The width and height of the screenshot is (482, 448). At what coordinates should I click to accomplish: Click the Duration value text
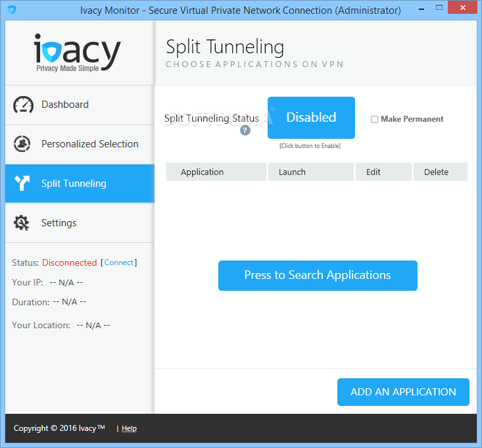[70, 302]
